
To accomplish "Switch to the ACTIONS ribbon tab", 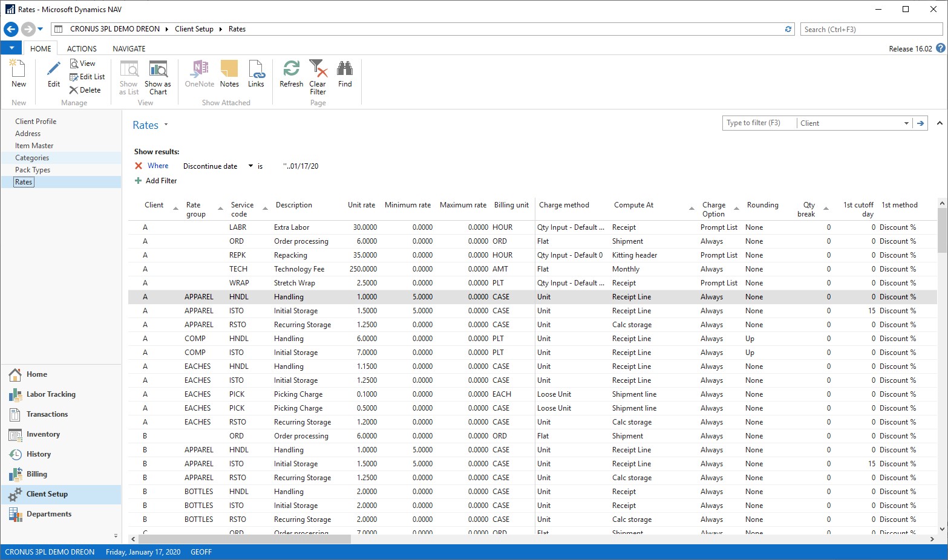I will pos(82,48).
